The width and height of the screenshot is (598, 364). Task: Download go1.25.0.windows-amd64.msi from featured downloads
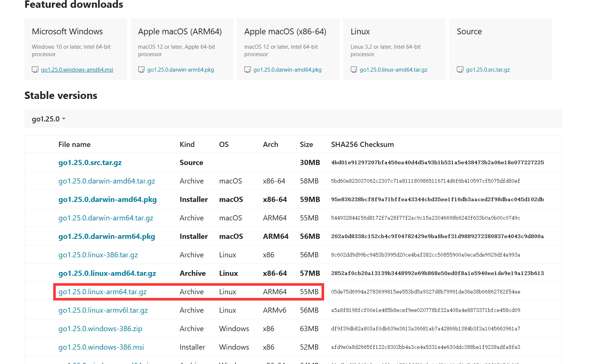(x=77, y=70)
